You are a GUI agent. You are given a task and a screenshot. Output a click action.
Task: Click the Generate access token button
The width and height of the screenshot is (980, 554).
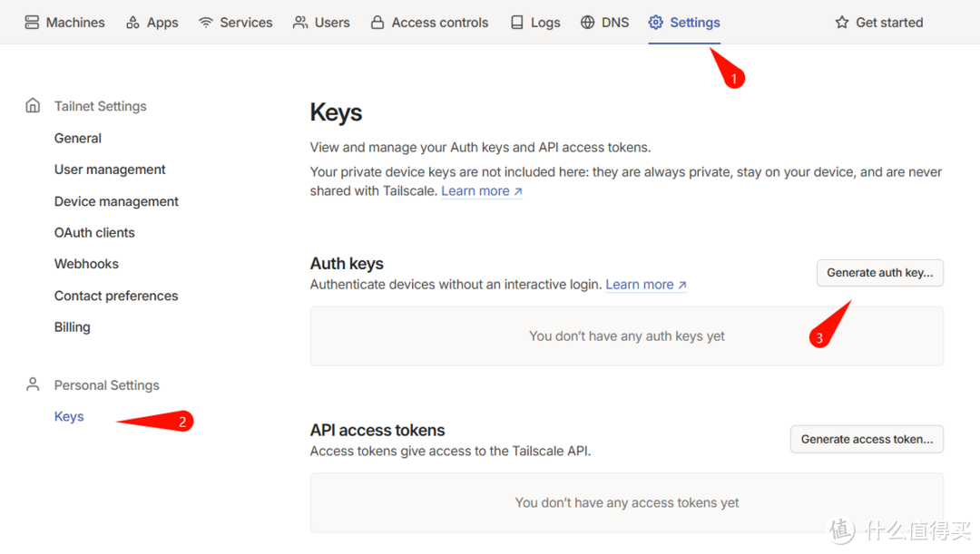tap(867, 439)
